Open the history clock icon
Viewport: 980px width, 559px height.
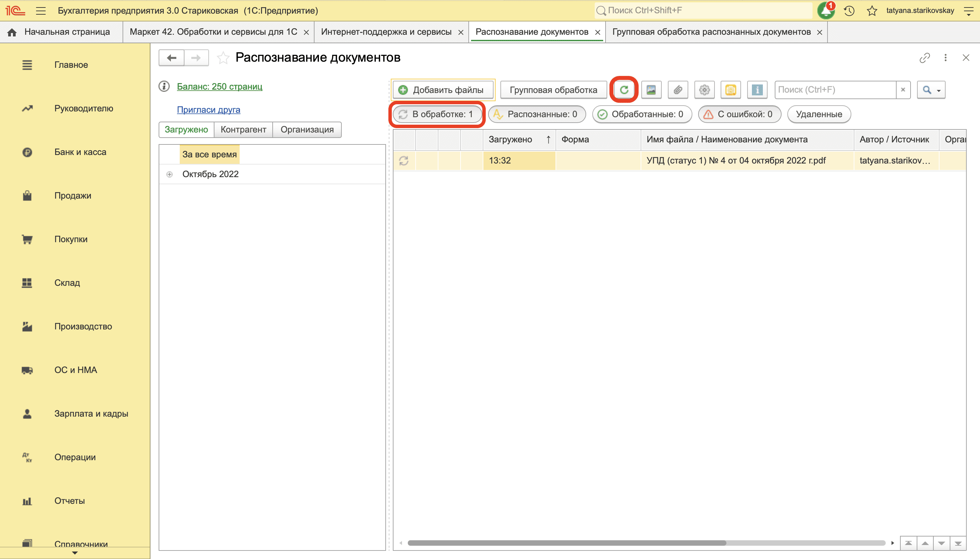(849, 11)
